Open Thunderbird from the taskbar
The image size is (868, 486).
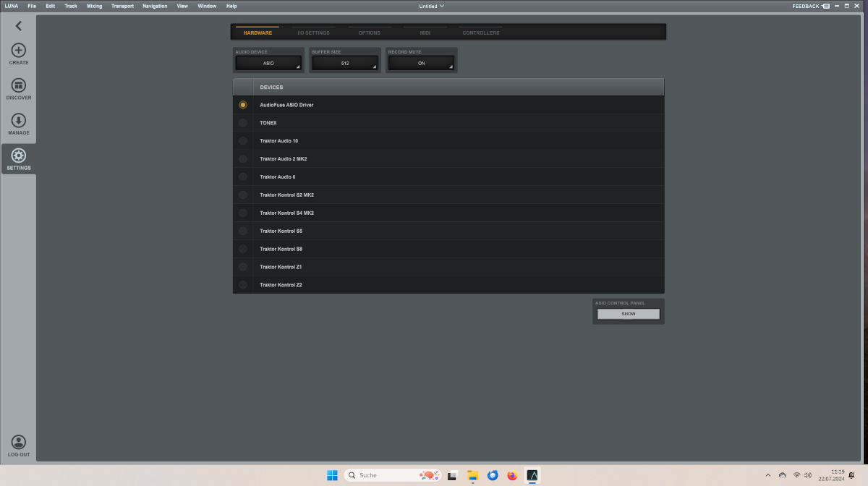pos(493,475)
